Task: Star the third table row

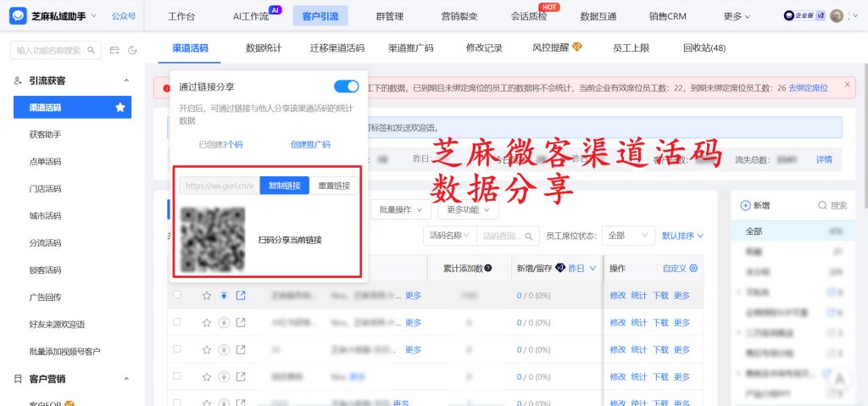Action: [x=207, y=349]
